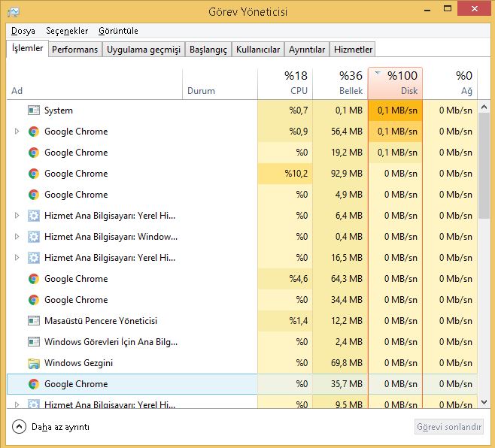Screen dimensions: 495x448
Task: Click gear icon of Hizmet Ana Bilgisayarı: Window row
Action: coord(33,237)
